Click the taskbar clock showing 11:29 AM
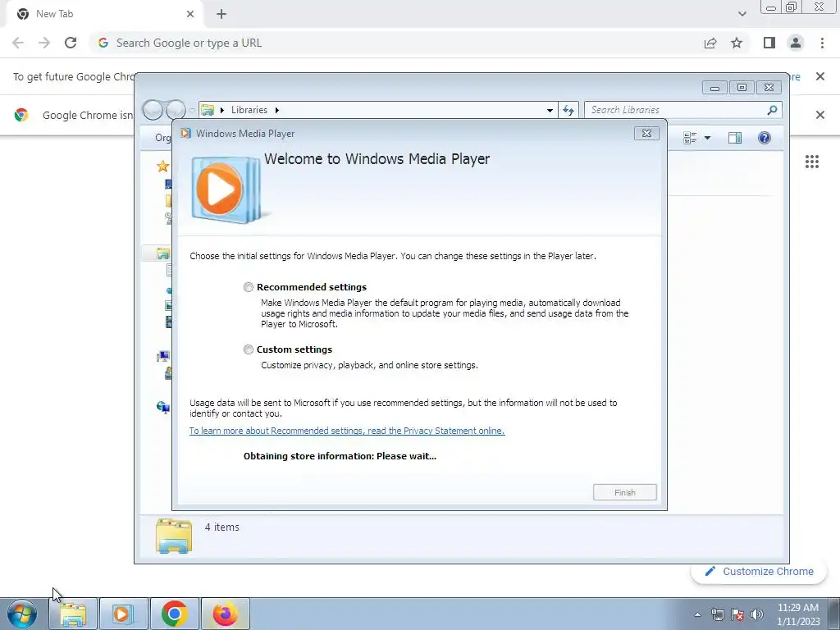Viewport: 840px width, 630px height. click(797, 614)
